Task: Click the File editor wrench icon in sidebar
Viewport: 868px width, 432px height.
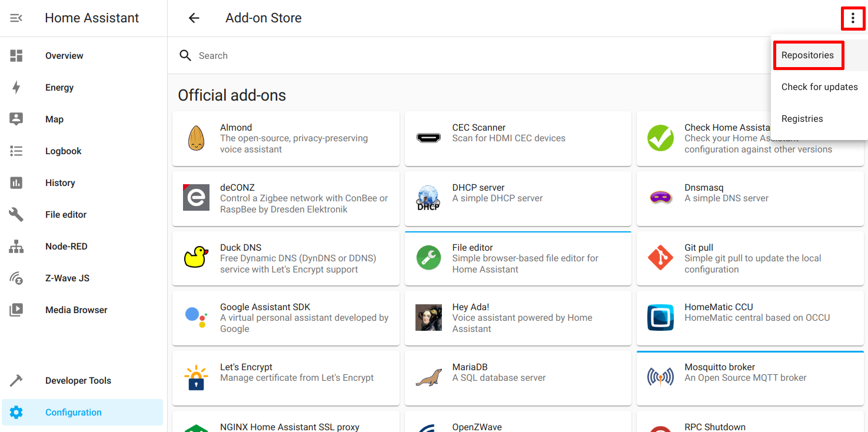Action: coord(16,214)
